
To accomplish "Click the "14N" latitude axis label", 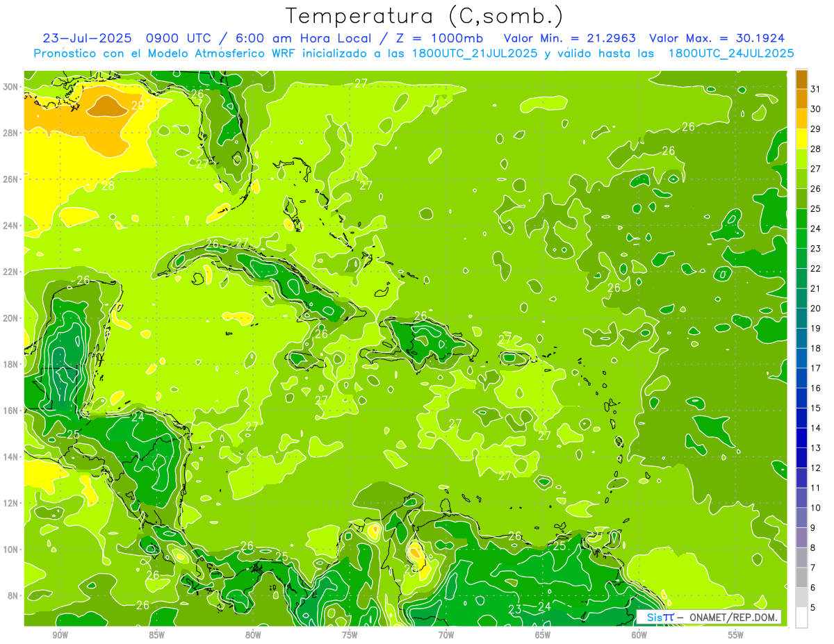I will coord(11,456).
